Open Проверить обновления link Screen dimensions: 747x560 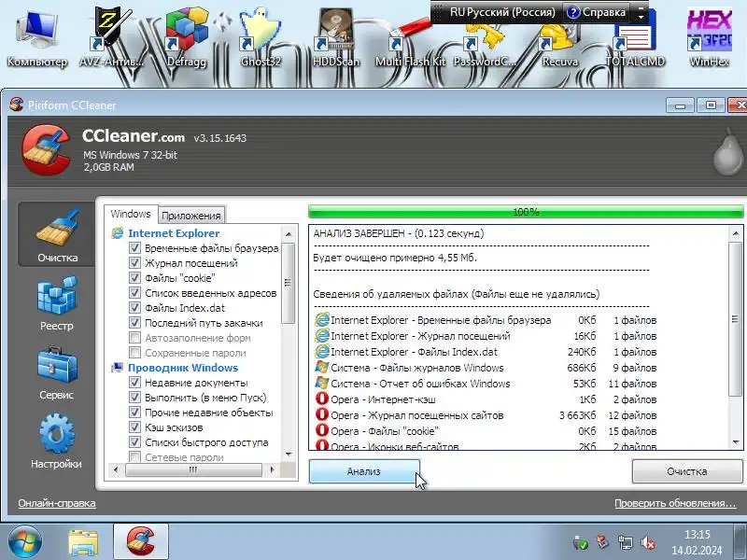tap(675, 503)
